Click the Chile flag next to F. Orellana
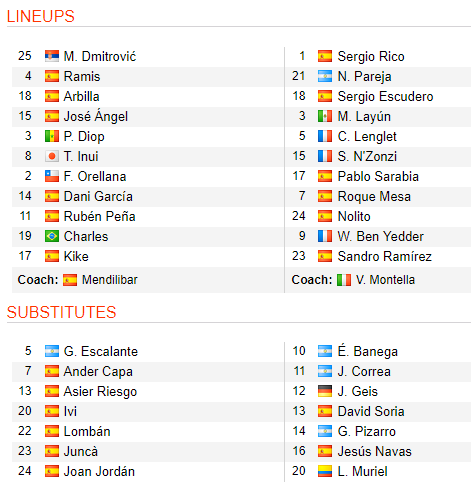471x489 pixels. click(52, 176)
